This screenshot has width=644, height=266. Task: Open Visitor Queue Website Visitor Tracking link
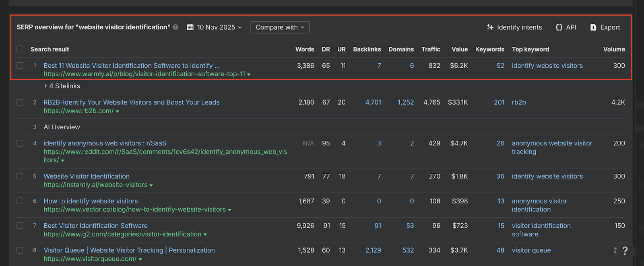point(129,250)
